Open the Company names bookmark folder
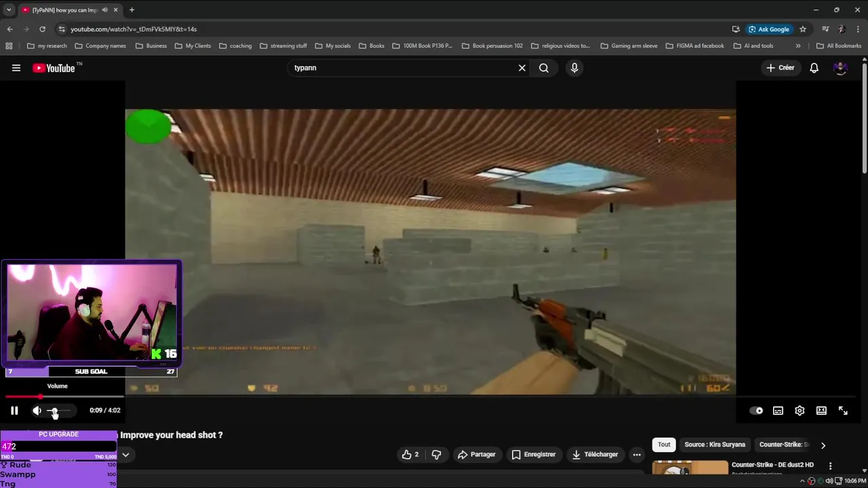 [x=100, y=46]
